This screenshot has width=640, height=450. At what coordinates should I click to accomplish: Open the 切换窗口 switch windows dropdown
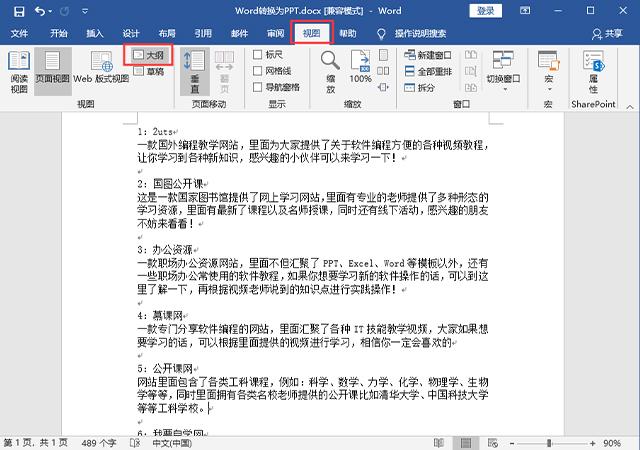[503, 71]
